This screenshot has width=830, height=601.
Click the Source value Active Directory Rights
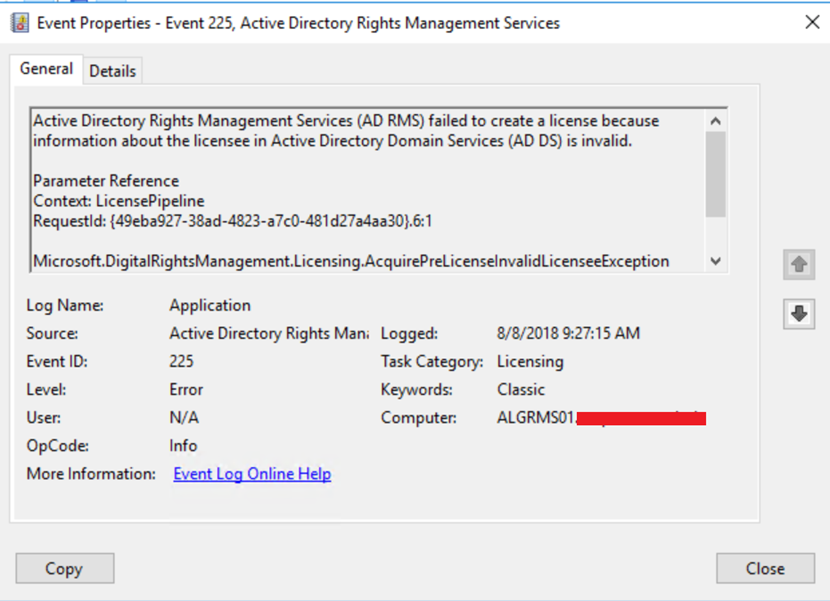[269, 333]
